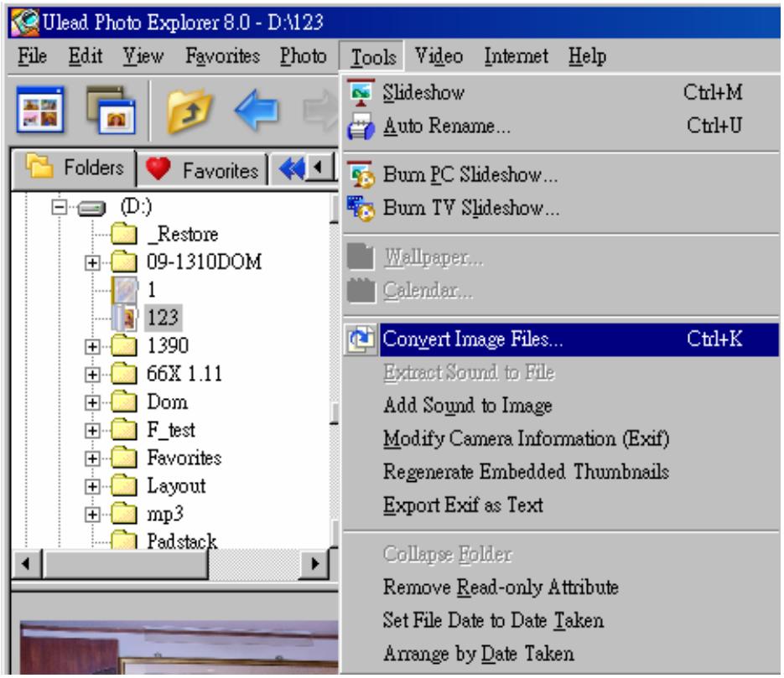Screen dimensions: 784x678
Task: Select Burn TV Slideshow... entry
Action: (x=560, y=208)
